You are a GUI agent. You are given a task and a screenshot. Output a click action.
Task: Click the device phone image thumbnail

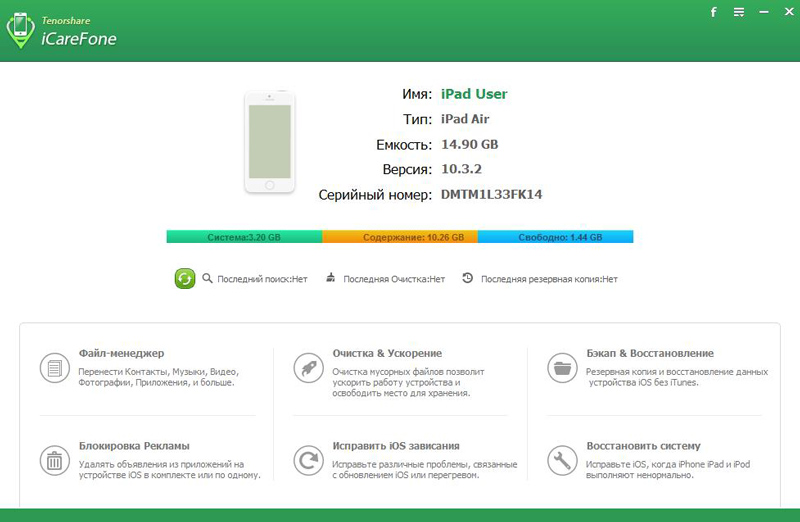pos(270,142)
